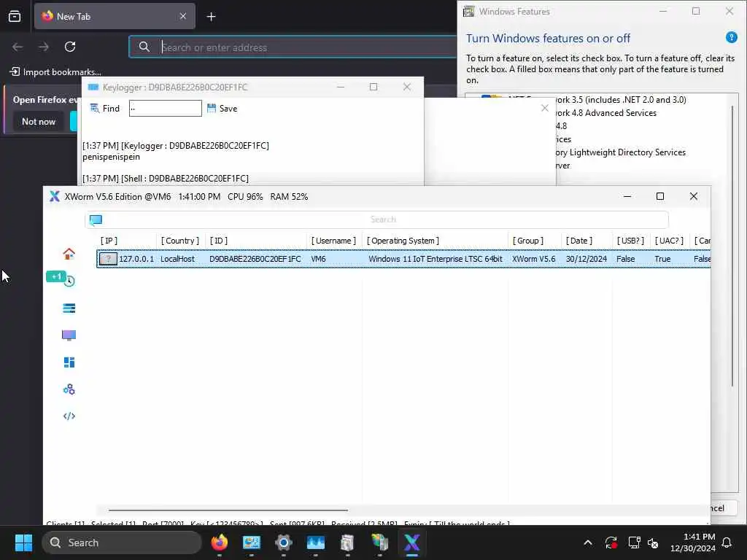The width and height of the screenshot is (747, 560).
Task: Close the New Tab tab in Firefox
Action: tap(183, 16)
